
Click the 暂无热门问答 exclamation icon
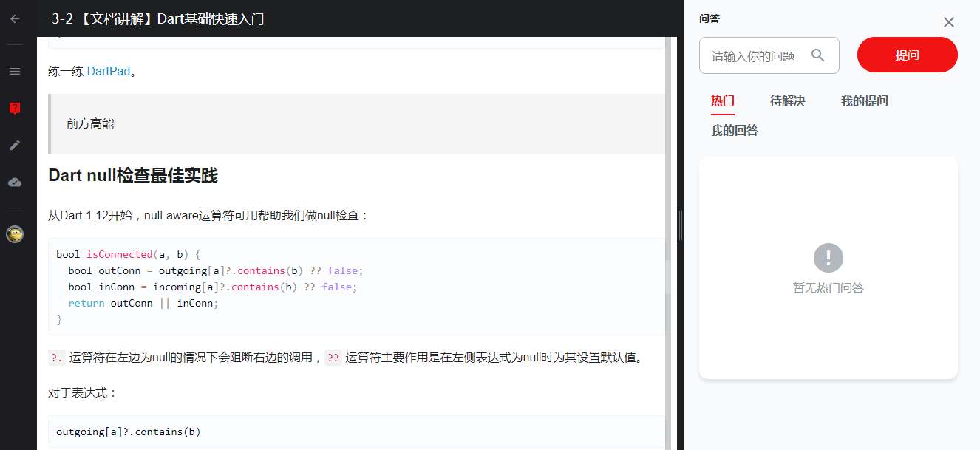pyautogui.click(x=828, y=258)
